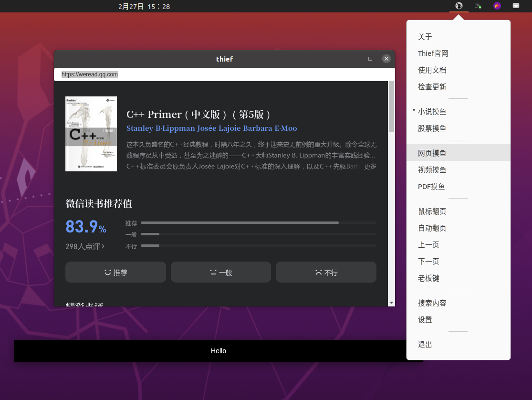Click the sad face icon on 不行 button
The image size is (532, 400).
[x=318, y=272]
